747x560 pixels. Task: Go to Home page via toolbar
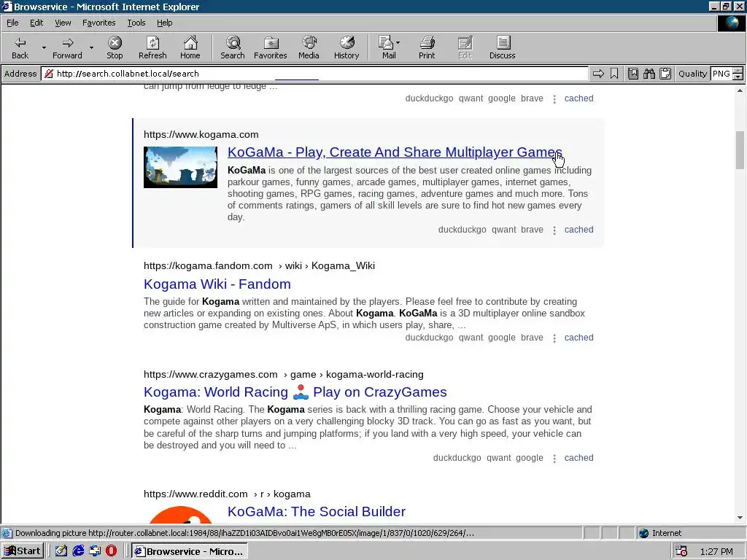coord(190,47)
